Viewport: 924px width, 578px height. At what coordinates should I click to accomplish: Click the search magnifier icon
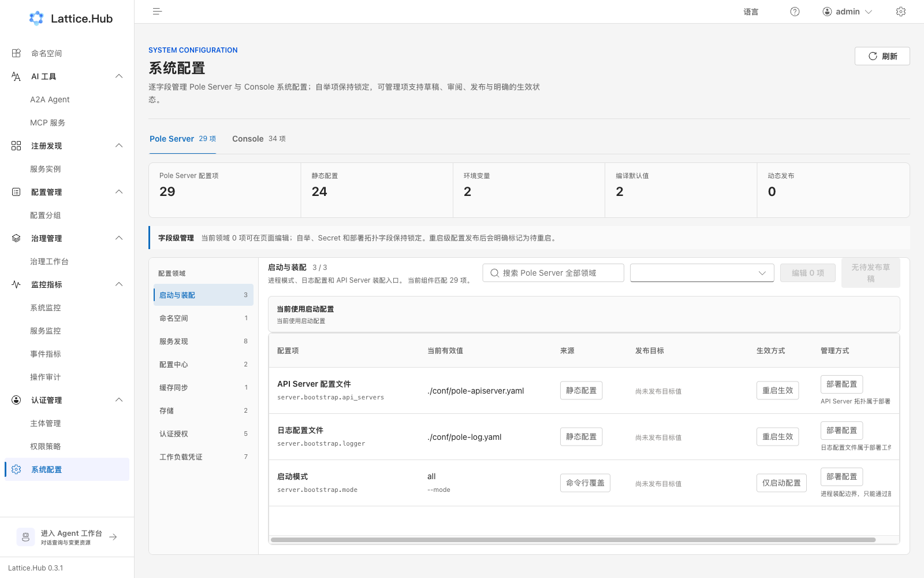tap(495, 273)
